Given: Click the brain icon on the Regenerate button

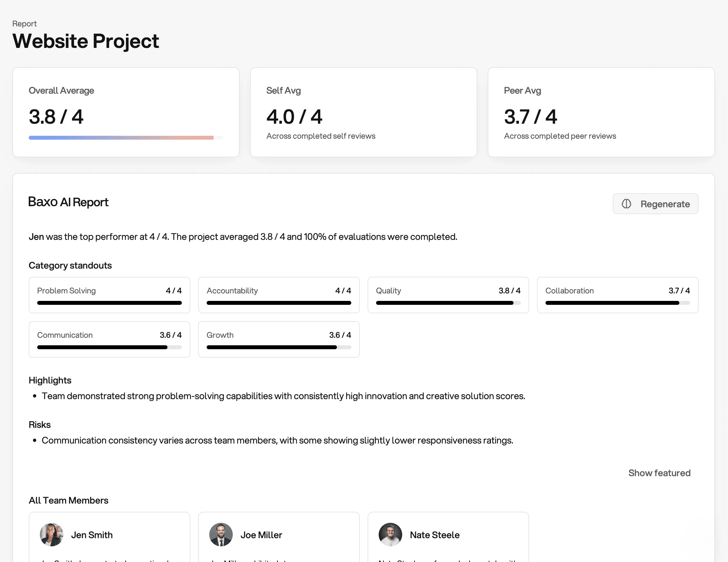Looking at the screenshot, I should [627, 204].
